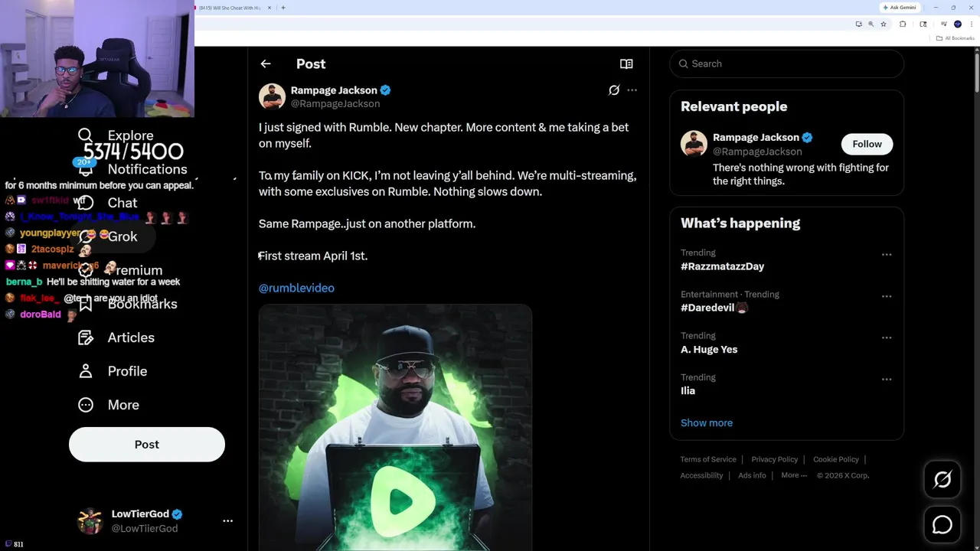Open more options for Ilia trend
The width and height of the screenshot is (980, 551).
pyautogui.click(x=887, y=379)
